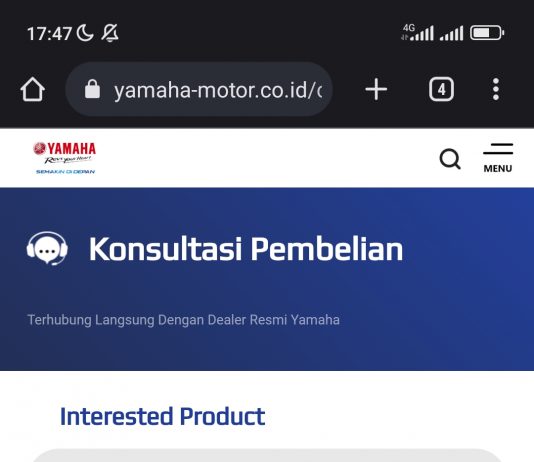Select the yamaha-motor.co.id address bar
The image size is (534, 462).
(199, 90)
